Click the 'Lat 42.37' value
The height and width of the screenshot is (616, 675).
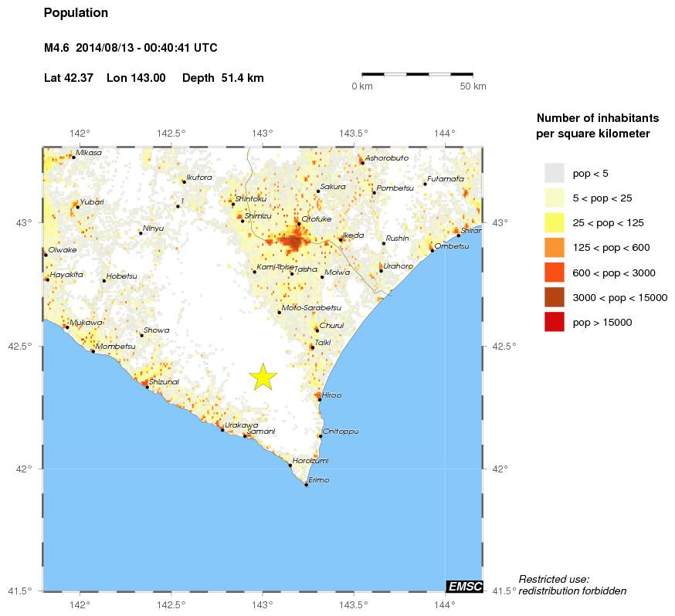[69, 78]
